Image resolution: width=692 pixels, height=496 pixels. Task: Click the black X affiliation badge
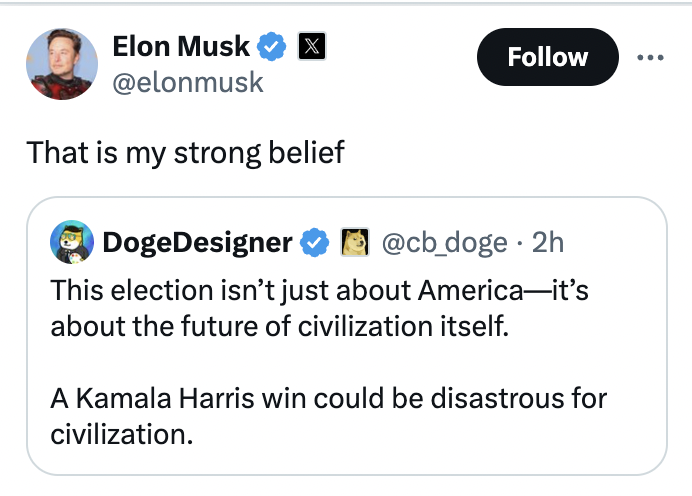(x=312, y=46)
